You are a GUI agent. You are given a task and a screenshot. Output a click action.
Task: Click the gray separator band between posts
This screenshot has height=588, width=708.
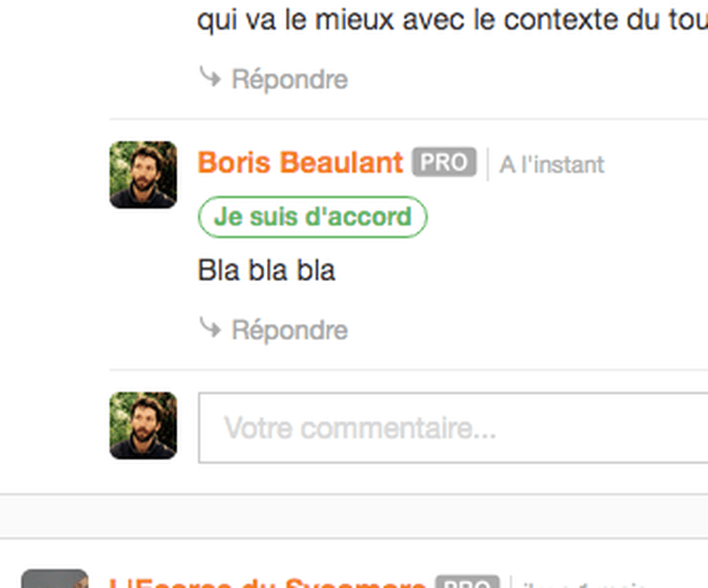click(354, 516)
